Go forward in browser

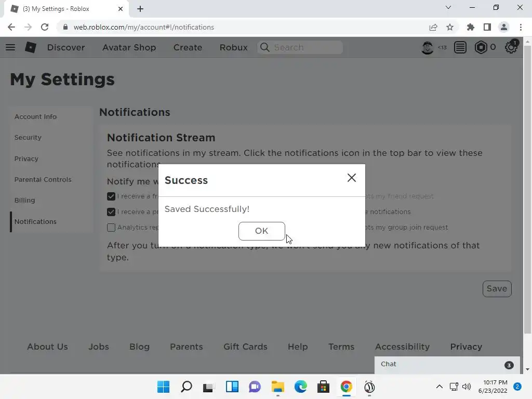(x=28, y=27)
